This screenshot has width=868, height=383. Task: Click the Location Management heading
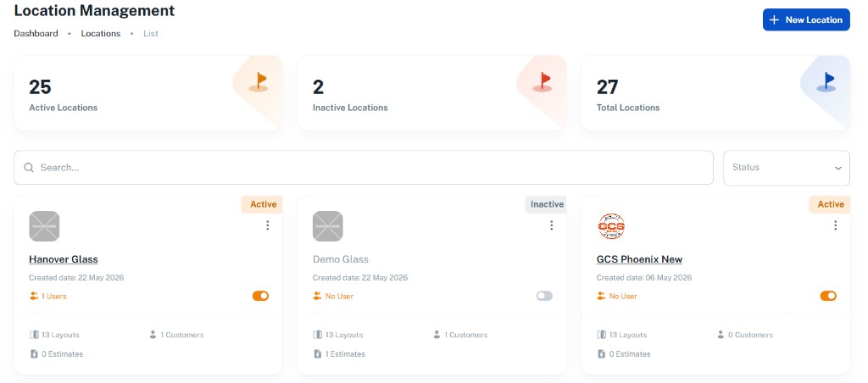coord(94,10)
